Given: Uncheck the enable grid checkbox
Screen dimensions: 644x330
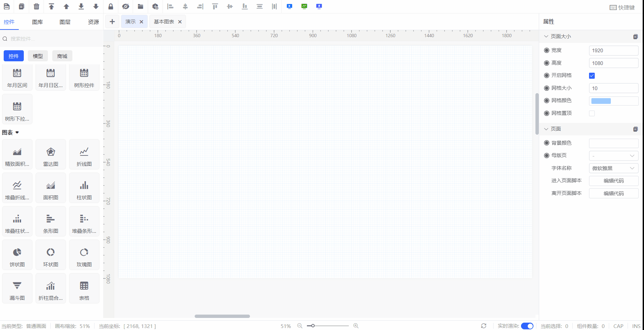Looking at the screenshot, I should 592,76.
